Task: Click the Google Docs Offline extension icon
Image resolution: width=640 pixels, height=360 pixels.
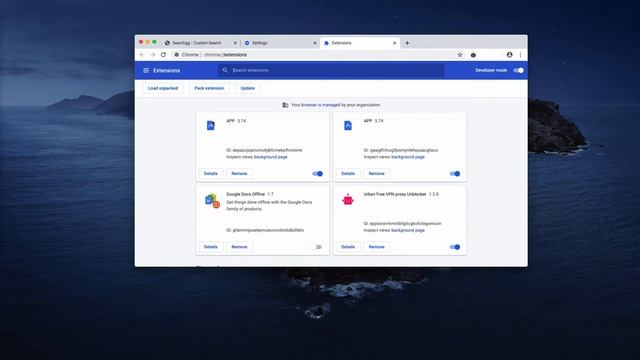Action: point(212,200)
